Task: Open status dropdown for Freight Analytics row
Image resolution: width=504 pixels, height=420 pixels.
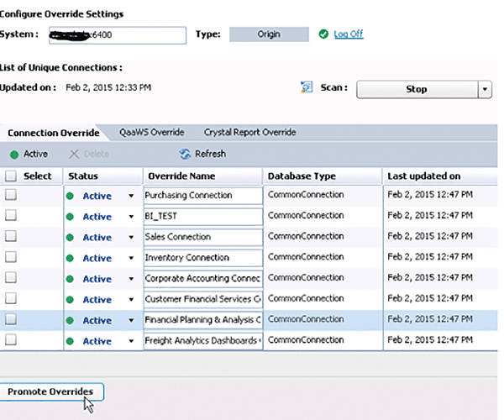Action: click(x=131, y=341)
